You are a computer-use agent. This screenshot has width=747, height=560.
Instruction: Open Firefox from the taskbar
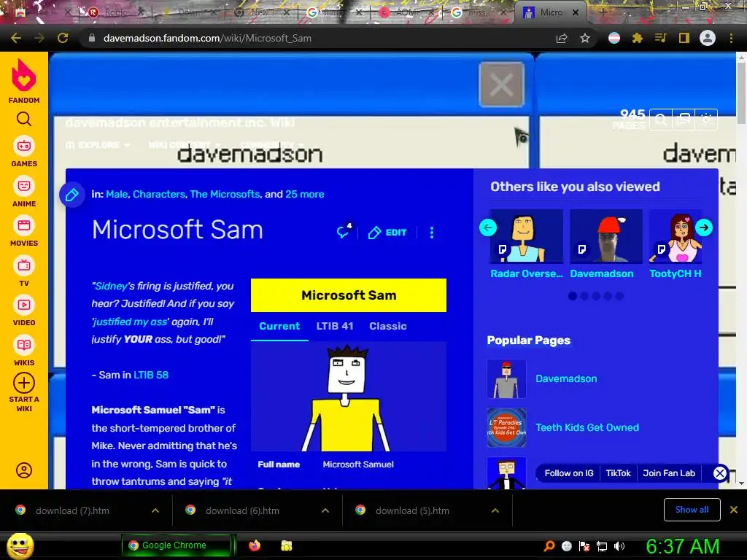255,545
